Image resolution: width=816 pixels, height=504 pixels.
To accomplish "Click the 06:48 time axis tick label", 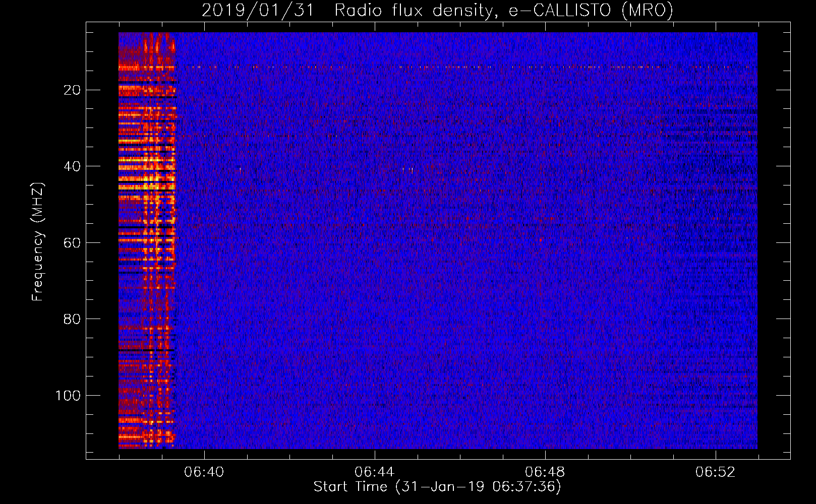I will [x=545, y=472].
